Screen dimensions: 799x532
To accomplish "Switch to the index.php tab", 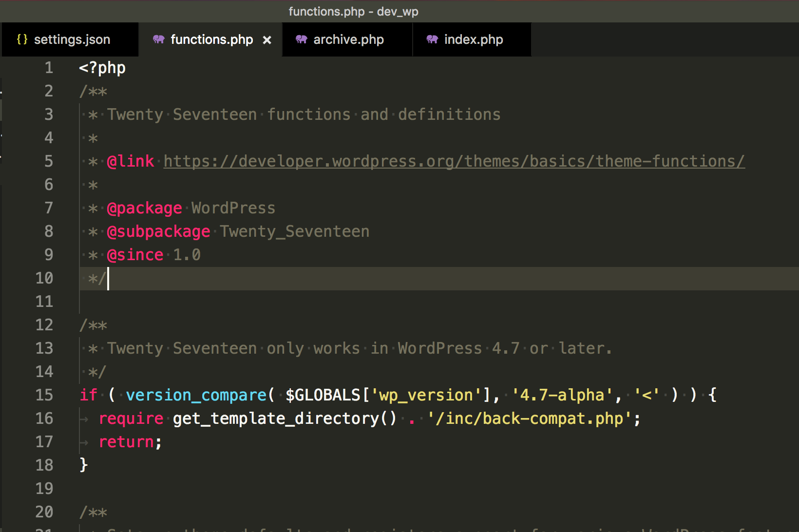I will coord(473,39).
